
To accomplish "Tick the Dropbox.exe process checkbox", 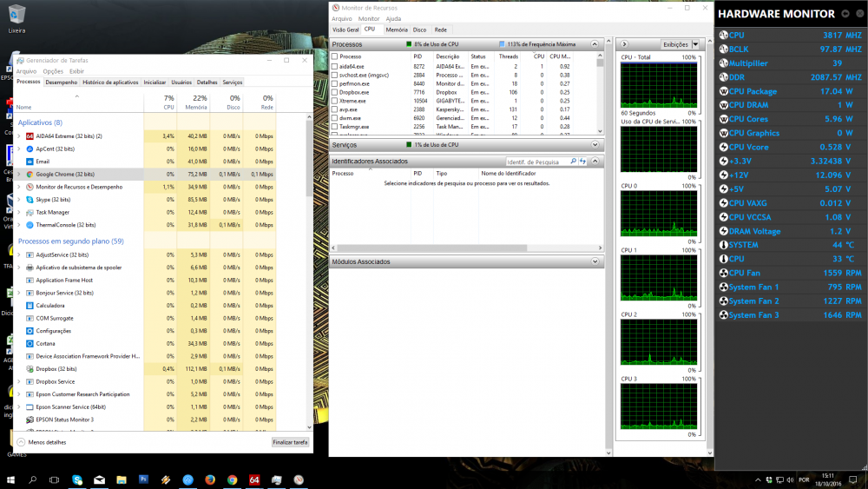I will [335, 92].
